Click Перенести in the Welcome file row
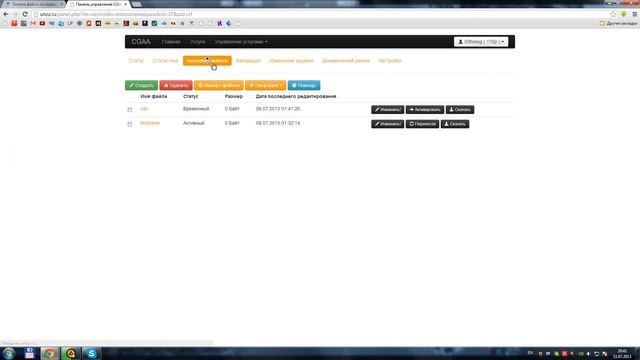 tap(422, 124)
